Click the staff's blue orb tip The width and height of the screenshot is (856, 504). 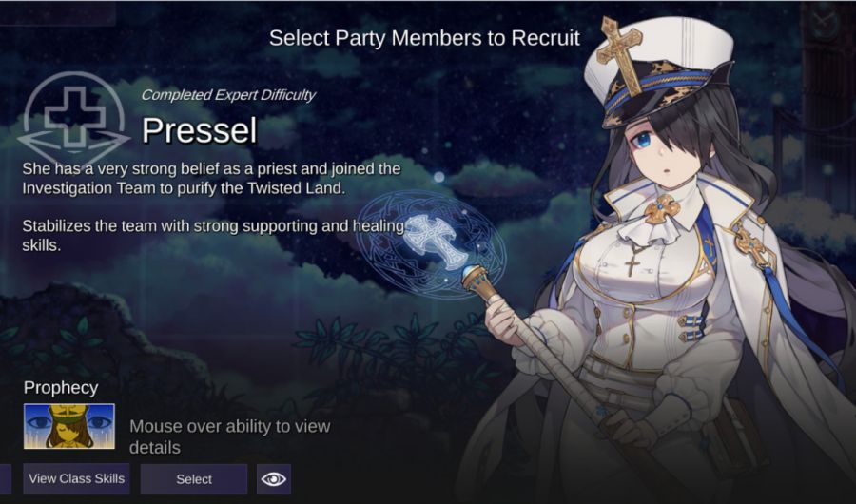(x=470, y=271)
